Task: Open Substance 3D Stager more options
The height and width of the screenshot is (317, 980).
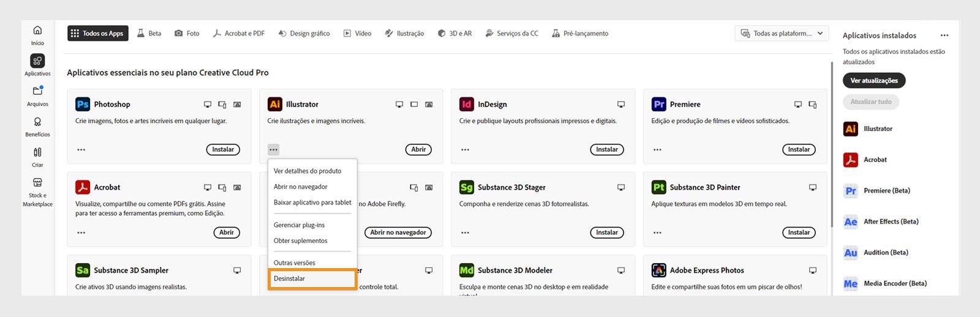Action: [466, 233]
